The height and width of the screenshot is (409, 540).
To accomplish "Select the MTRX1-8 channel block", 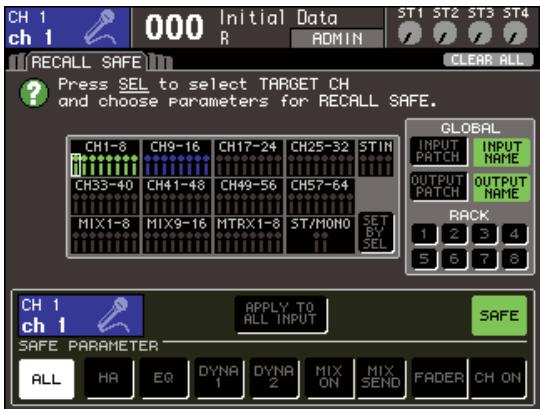I will (x=248, y=235).
